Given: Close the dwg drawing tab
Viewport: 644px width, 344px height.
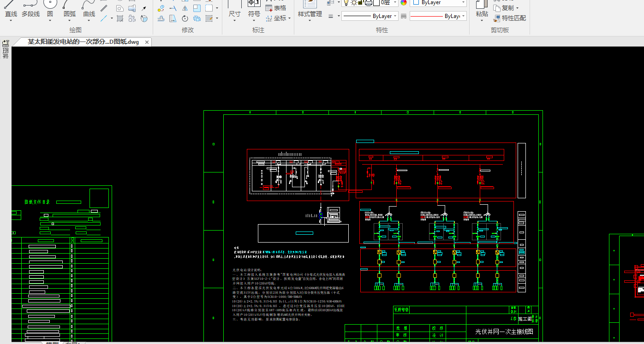Looking at the screenshot, I should (147, 42).
